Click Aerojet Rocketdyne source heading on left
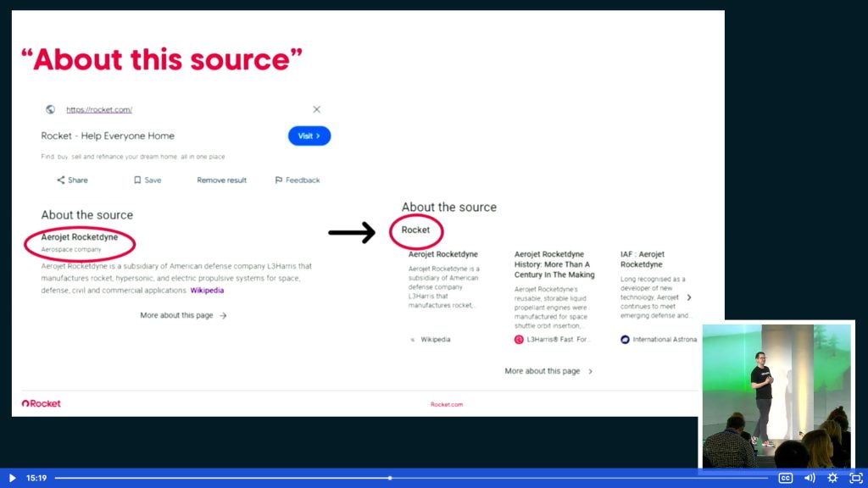The image size is (868, 488). [79, 237]
